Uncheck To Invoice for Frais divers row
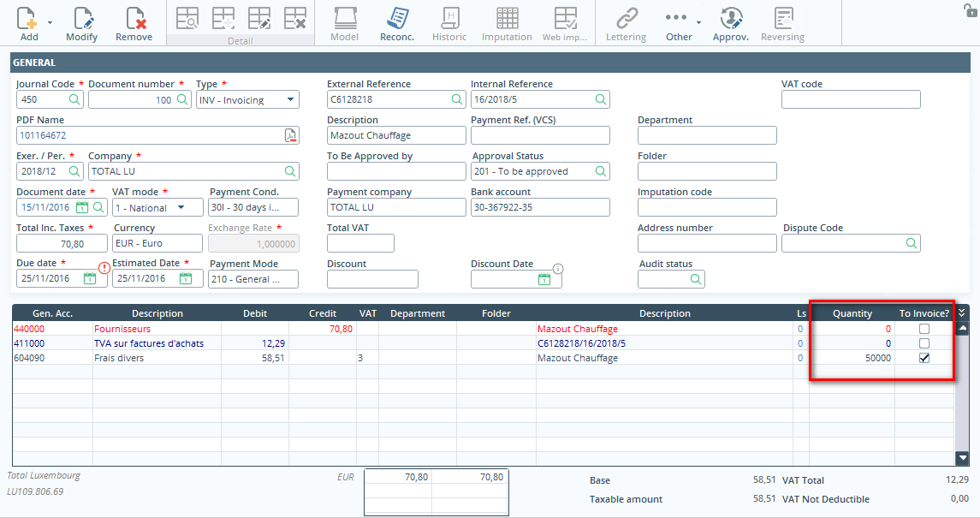 924,358
